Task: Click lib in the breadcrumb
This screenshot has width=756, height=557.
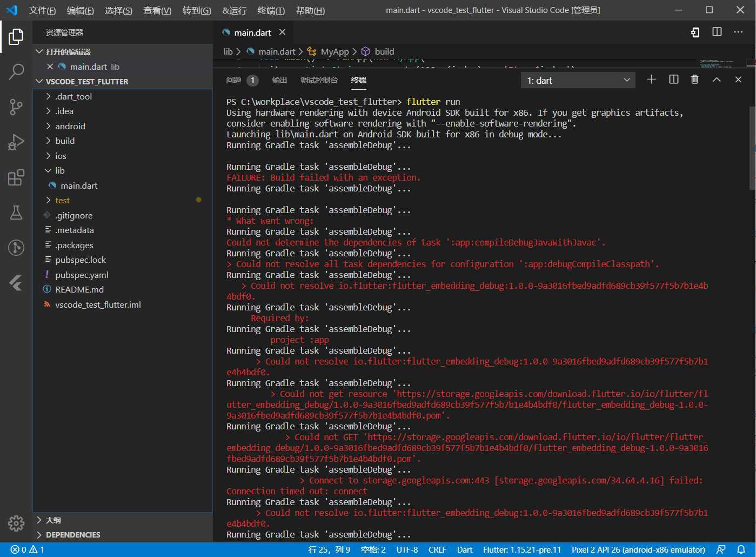Action: point(228,51)
